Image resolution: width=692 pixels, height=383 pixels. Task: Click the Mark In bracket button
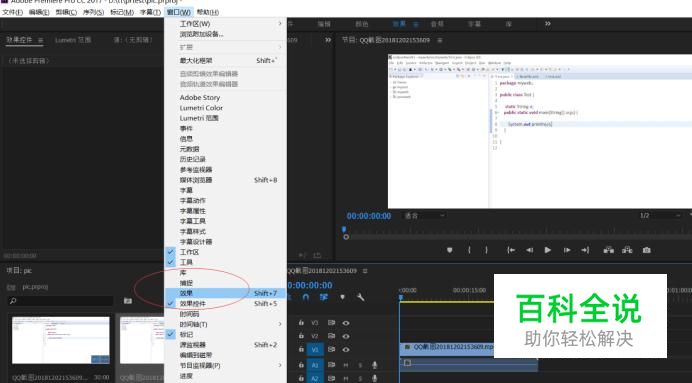469,250
